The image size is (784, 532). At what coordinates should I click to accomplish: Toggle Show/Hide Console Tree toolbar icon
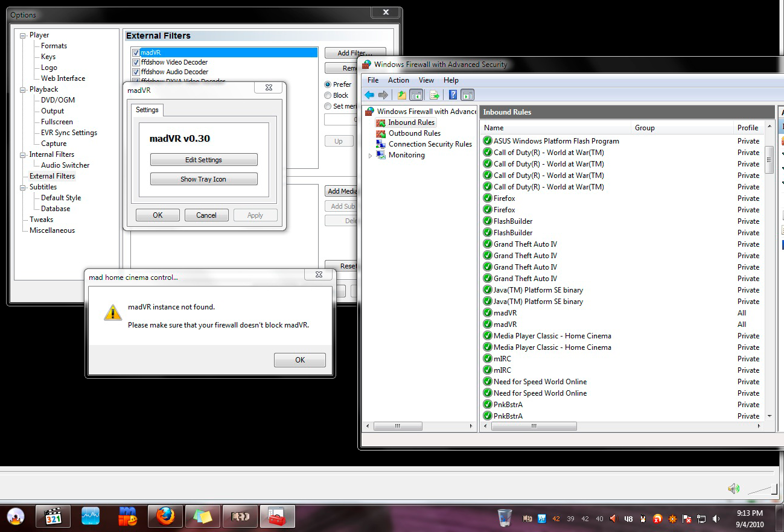pos(416,95)
